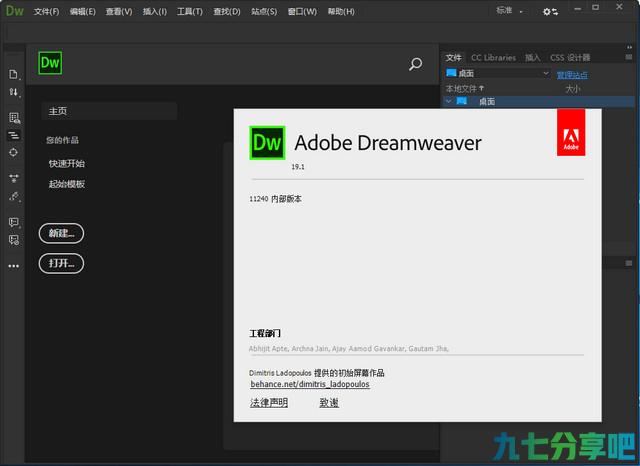Click the apply comment icon
This screenshot has width=640, height=466.
pyautogui.click(x=14, y=222)
